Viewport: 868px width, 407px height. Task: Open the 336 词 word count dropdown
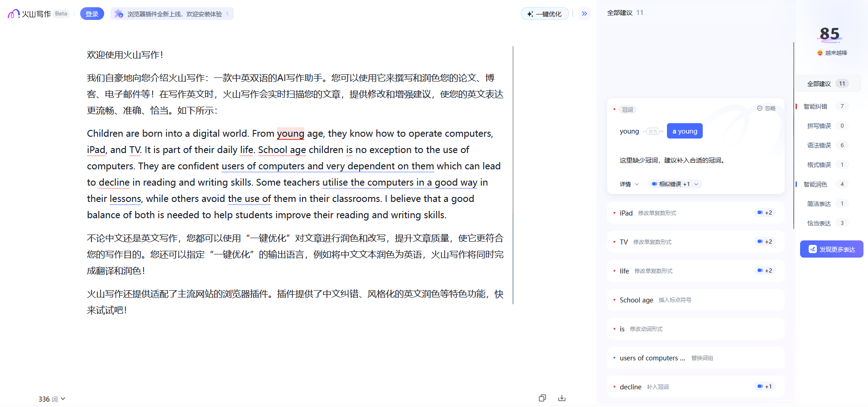pyautogui.click(x=52, y=399)
